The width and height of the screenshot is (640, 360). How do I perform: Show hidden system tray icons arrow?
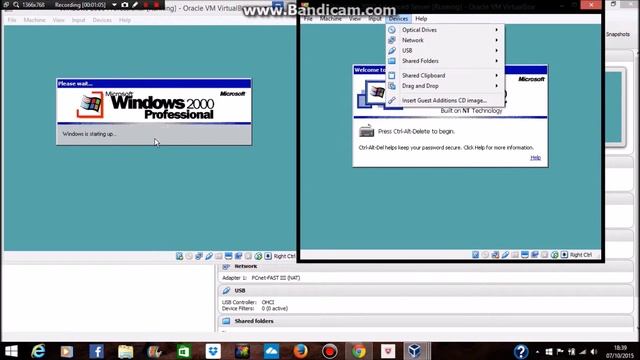click(538, 352)
